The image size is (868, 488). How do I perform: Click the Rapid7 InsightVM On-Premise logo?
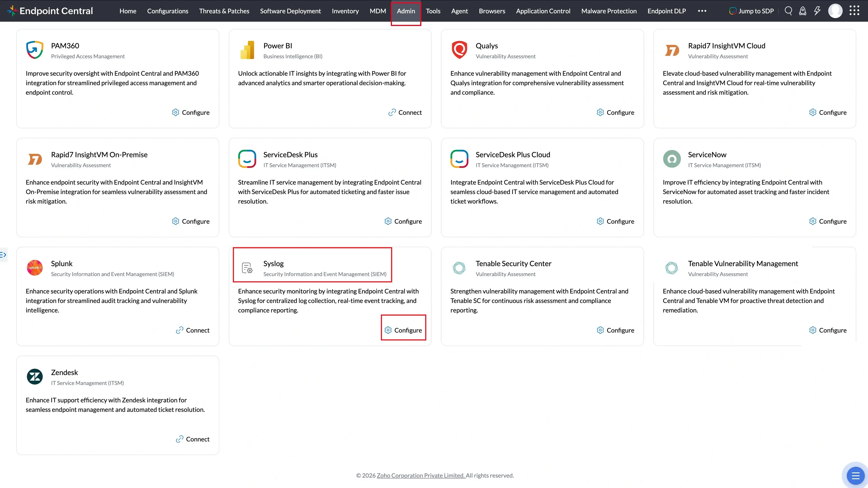click(35, 159)
